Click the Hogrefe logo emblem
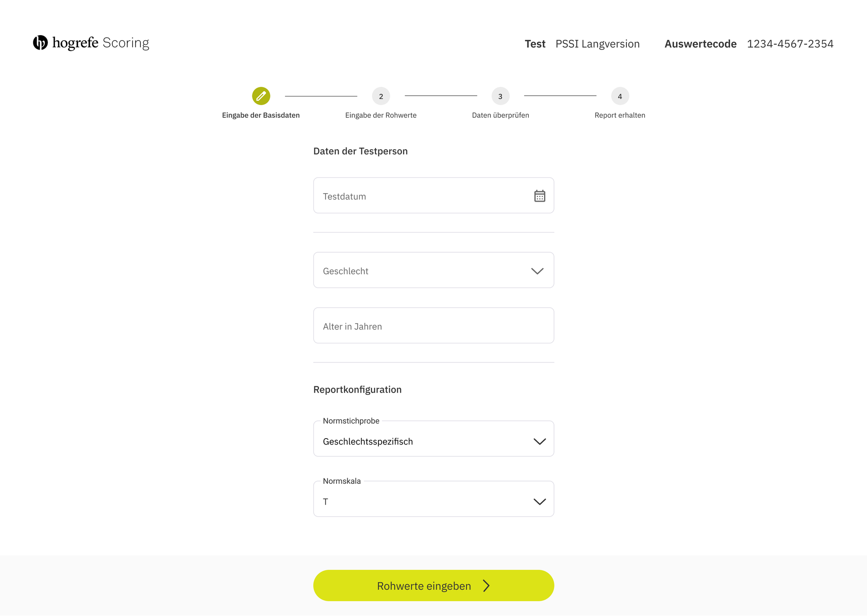The image size is (867, 616). pos(40,43)
